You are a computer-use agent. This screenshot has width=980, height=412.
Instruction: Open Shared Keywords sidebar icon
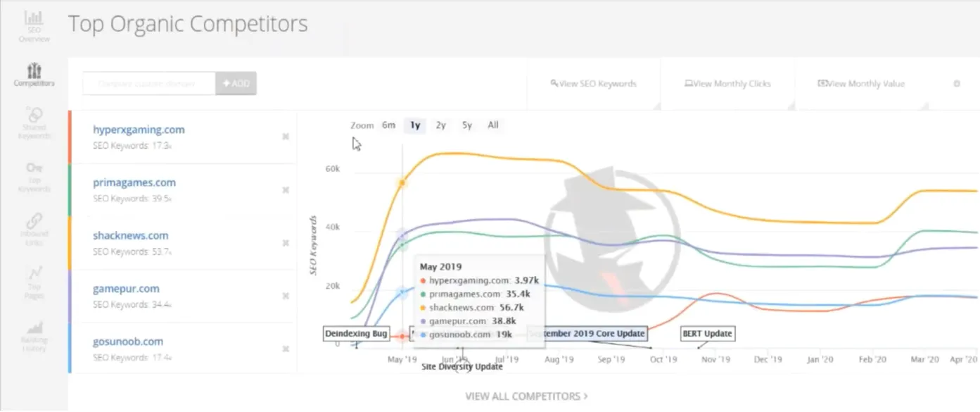click(x=34, y=121)
